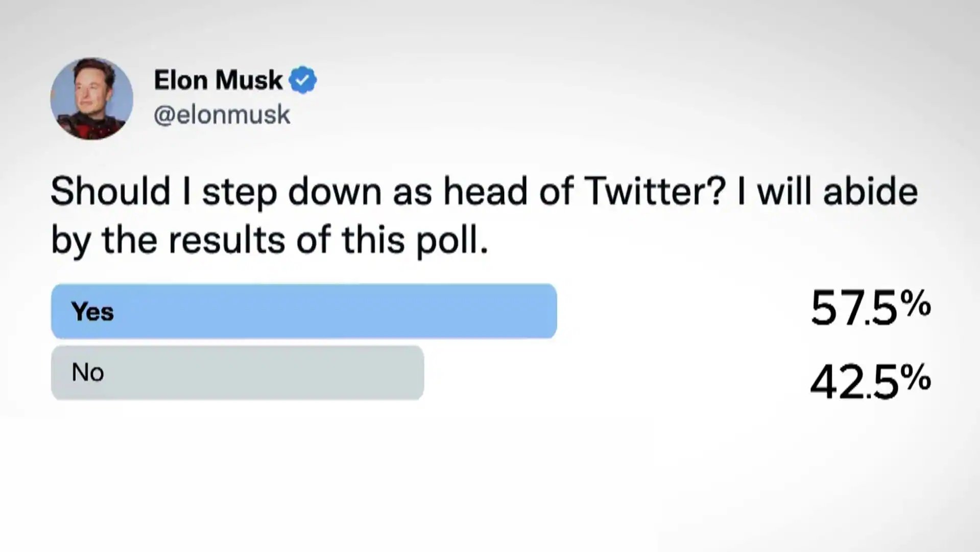Select the gray "No" poll bar
Viewport: 980px width, 552px height.
tap(237, 373)
